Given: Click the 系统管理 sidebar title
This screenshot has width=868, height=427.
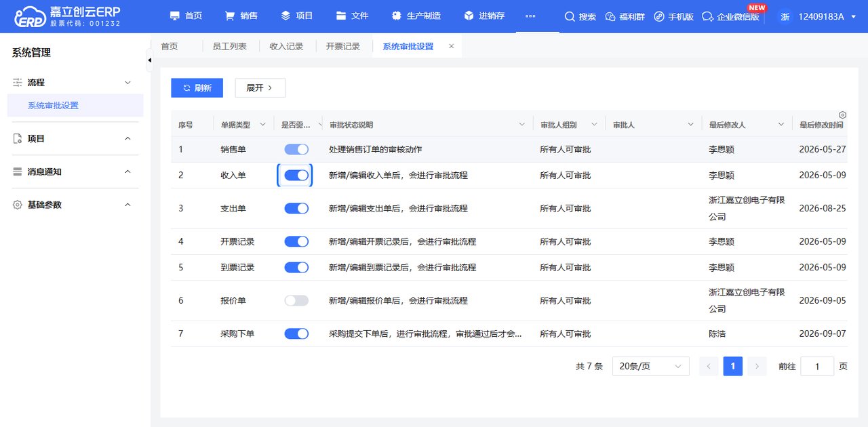Looking at the screenshot, I should click(31, 52).
